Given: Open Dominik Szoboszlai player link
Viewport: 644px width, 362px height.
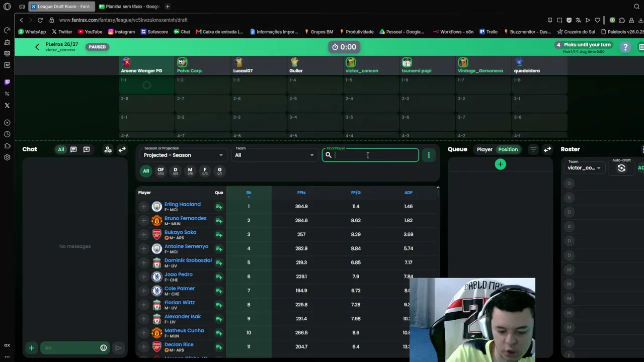Looking at the screenshot, I should click(188, 260).
